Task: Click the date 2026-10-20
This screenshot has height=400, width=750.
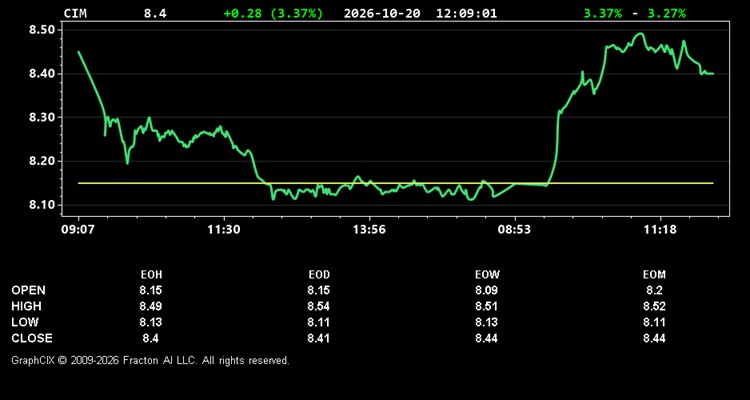Action: pyautogui.click(x=382, y=13)
